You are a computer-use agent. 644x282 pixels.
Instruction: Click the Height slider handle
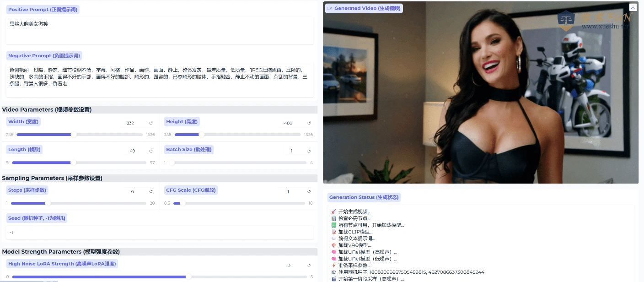click(x=201, y=135)
